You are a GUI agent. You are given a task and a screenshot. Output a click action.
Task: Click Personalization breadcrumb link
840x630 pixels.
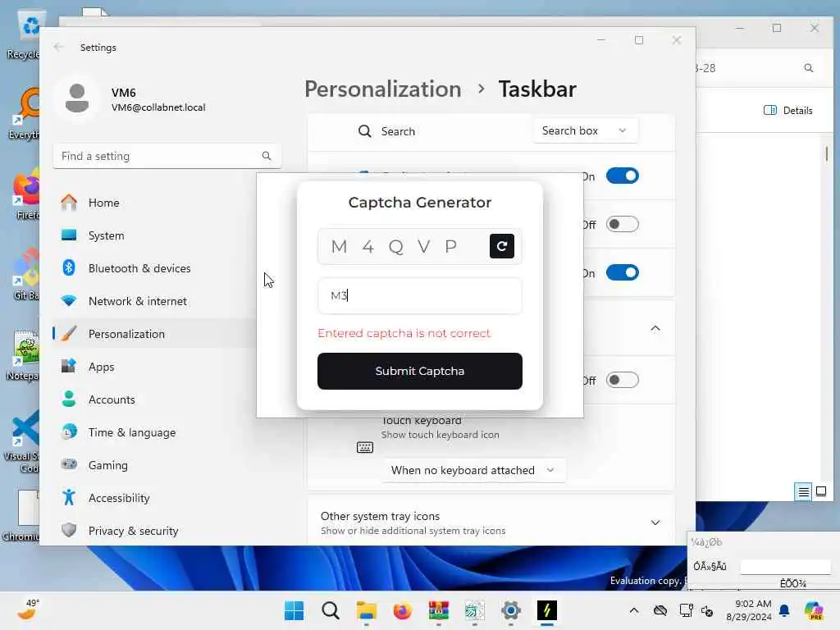pos(382,89)
